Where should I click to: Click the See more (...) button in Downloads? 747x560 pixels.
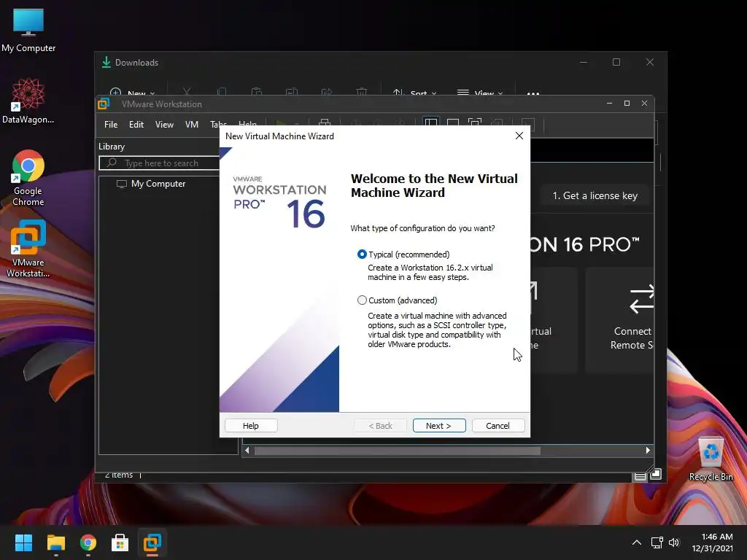coord(533,93)
